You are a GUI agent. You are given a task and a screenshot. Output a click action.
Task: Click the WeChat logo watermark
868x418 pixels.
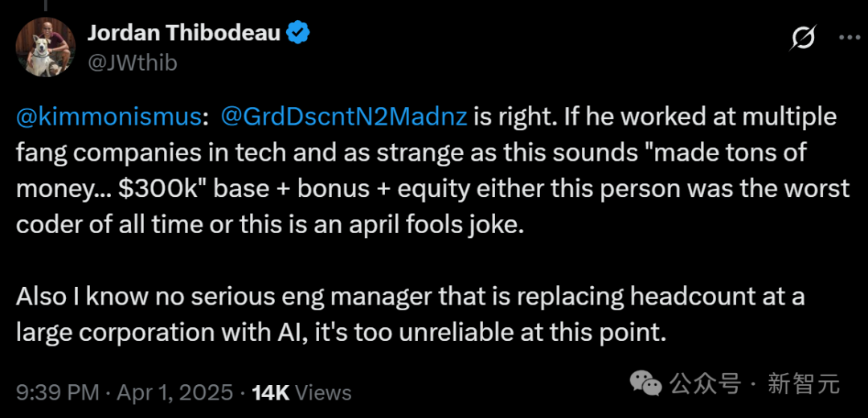tap(646, 383)
